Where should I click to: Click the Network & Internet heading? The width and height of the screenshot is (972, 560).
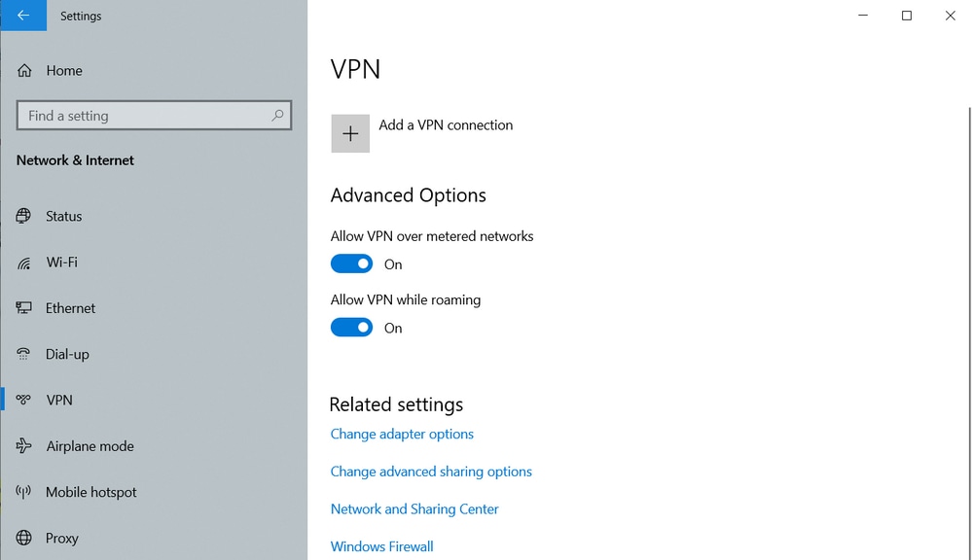click(75, 160)
